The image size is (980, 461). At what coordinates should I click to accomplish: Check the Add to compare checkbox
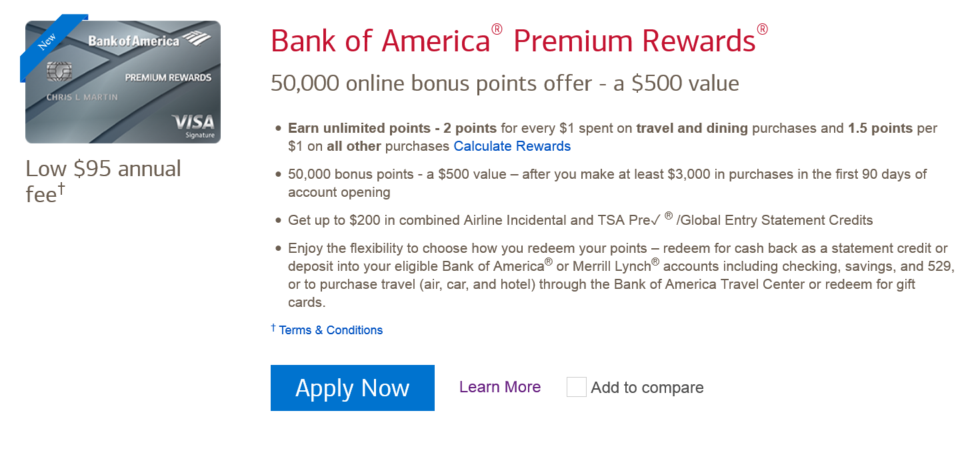pos(577,387)
